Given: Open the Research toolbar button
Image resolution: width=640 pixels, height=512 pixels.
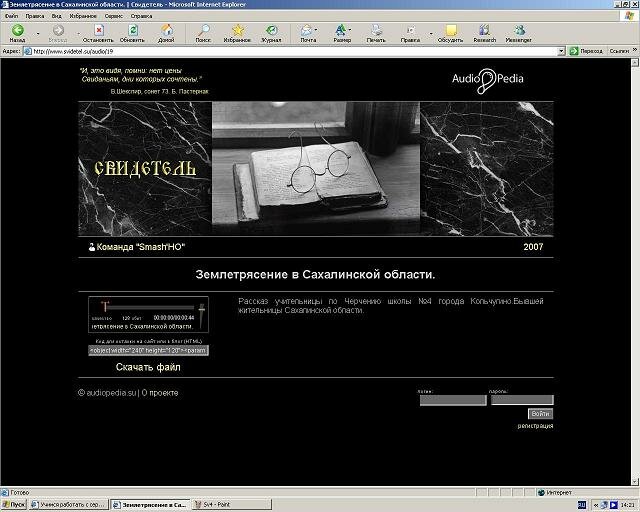Looking at the screenshot, I should (x=484, y=33).
